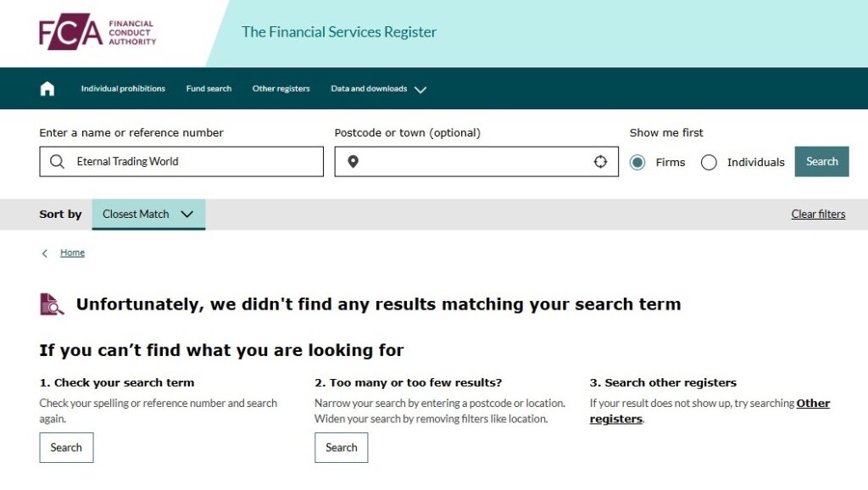This screenshot has height=490, width=868.
Task: Click the back chevron next to Home breadcrumb
Action: [x=44, y=253]
